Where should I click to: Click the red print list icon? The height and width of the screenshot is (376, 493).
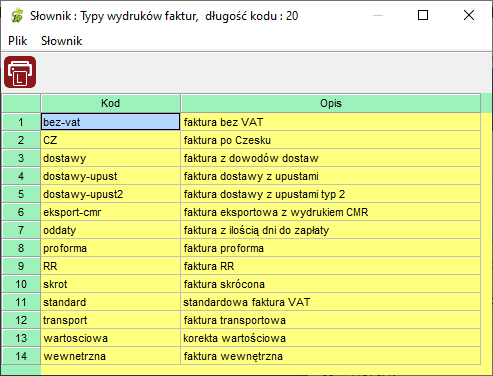point(20,72)
